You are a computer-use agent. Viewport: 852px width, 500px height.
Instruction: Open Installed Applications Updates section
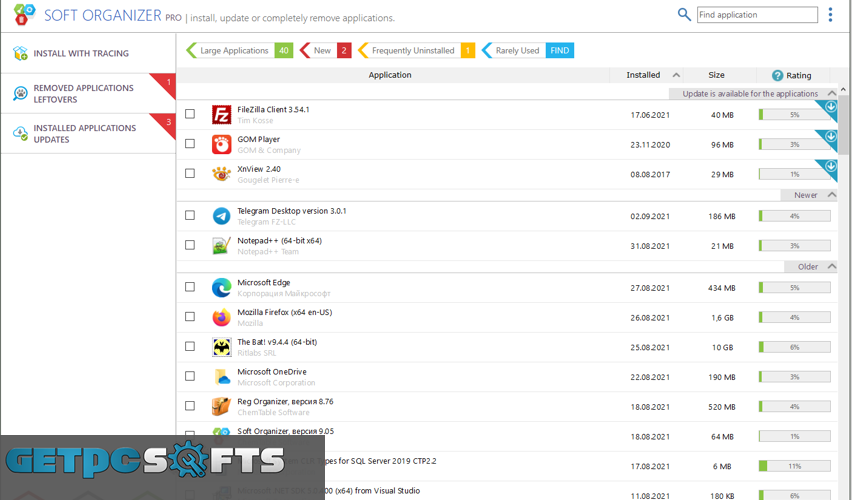click(88, 133)
